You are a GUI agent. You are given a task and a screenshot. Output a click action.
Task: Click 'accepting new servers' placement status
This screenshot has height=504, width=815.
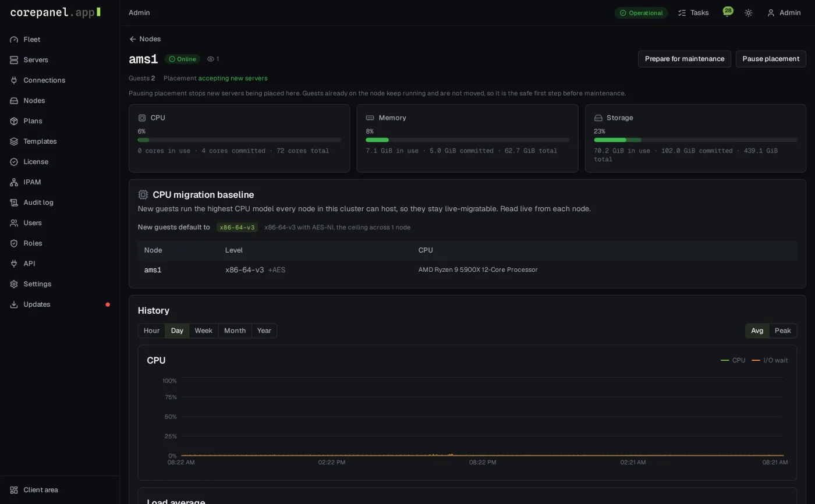(x=233, y=78)
